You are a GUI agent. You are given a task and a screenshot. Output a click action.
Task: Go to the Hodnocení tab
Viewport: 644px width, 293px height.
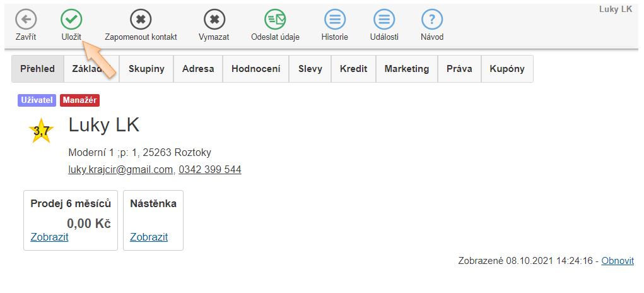coord(255,69)
